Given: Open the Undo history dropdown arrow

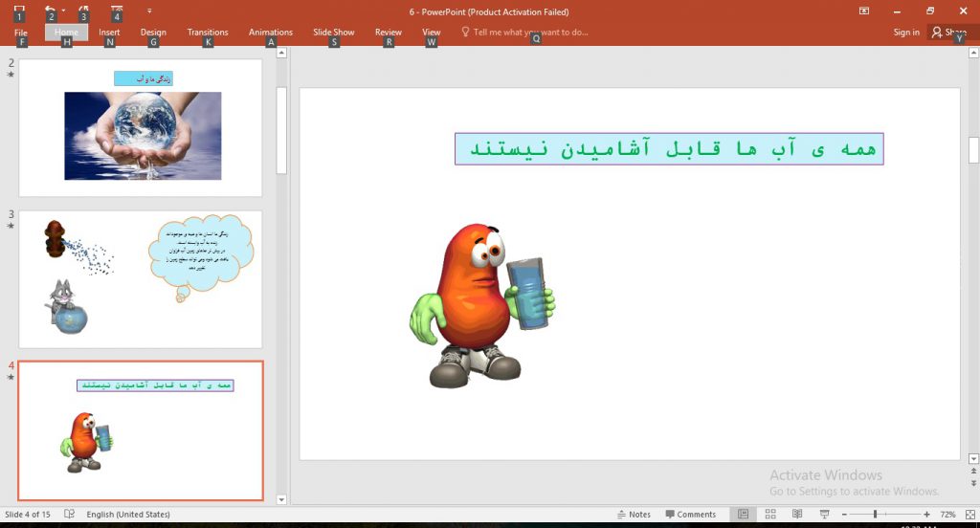Looking at the screenshot, I should point(63,11).
